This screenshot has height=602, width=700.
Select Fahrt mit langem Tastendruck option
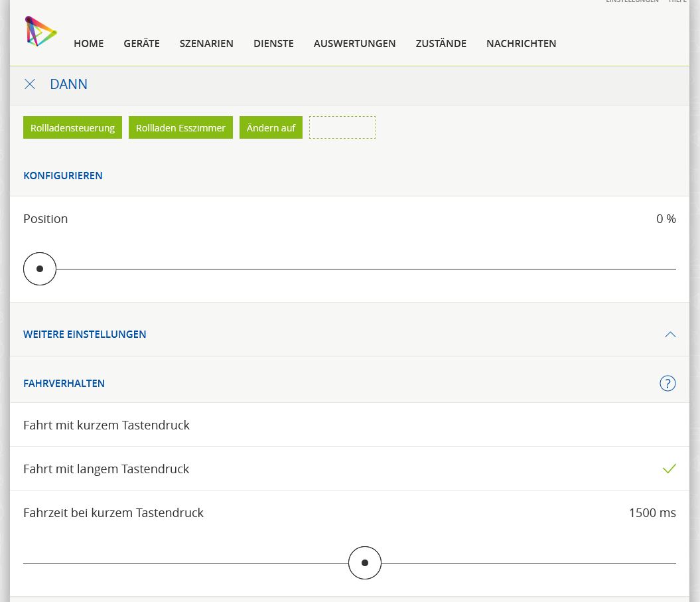[x=106, y=469]
